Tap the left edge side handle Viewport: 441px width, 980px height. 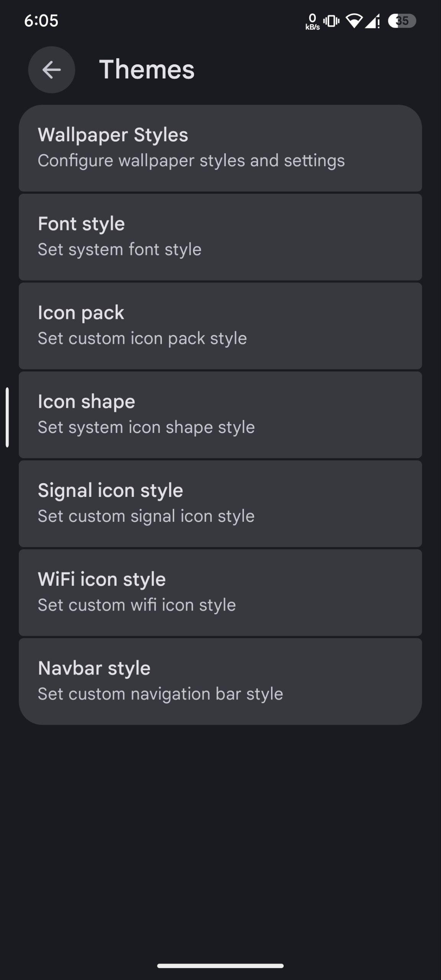click(7, 417)
